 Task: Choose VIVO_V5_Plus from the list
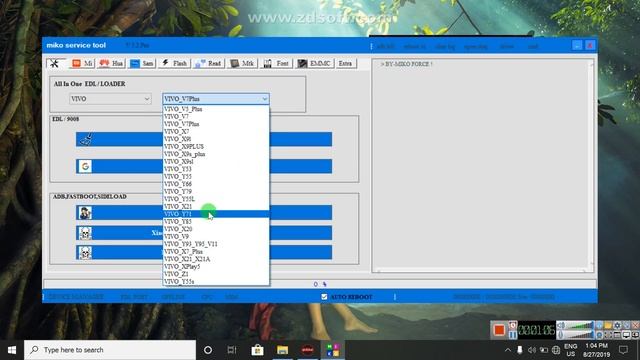point(216,109)
